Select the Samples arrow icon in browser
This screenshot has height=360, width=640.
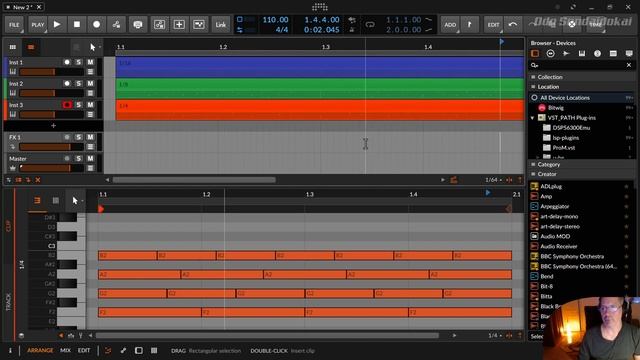566,53
